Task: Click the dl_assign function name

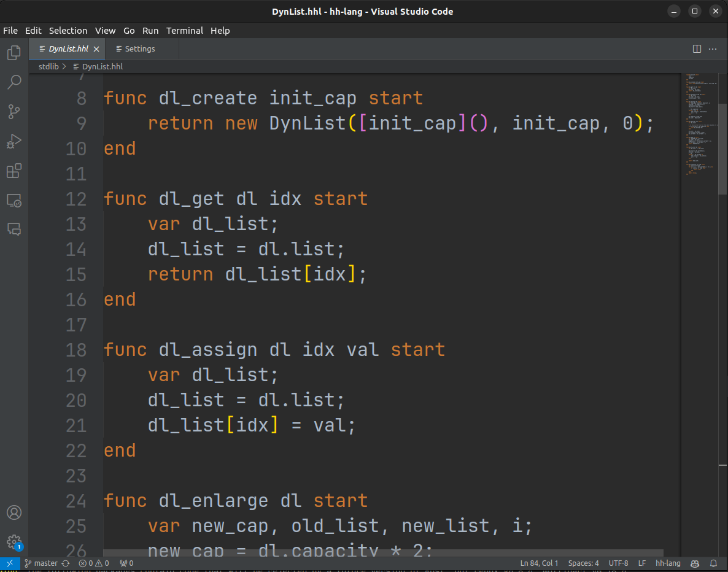Action: point(208,350)
